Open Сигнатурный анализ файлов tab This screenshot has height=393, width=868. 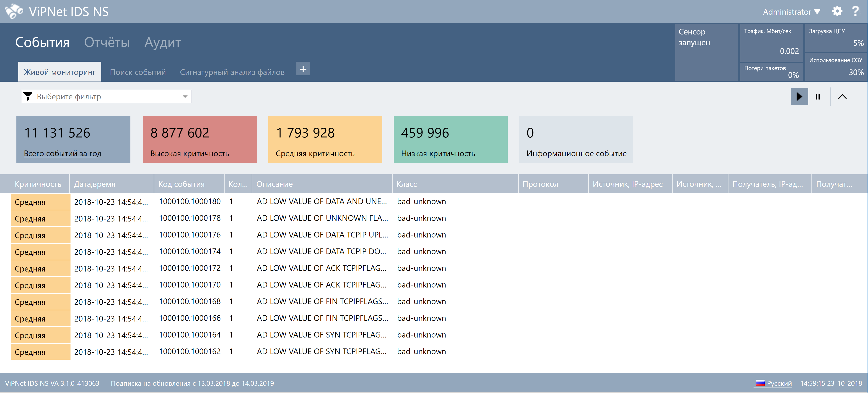(x=232, y=72)
